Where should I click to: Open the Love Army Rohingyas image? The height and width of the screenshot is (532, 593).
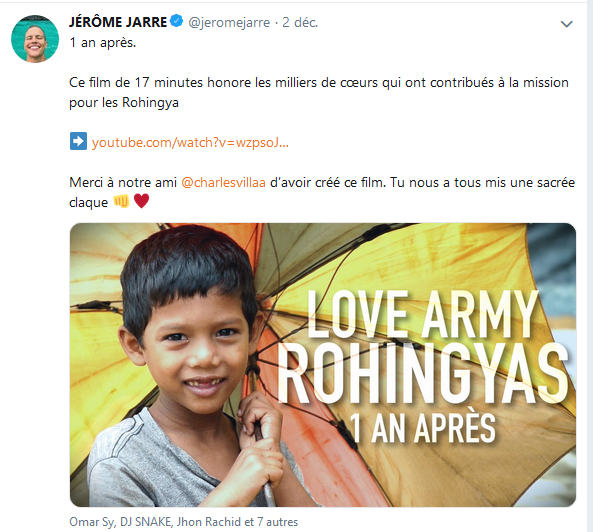[x=323, y=365]
